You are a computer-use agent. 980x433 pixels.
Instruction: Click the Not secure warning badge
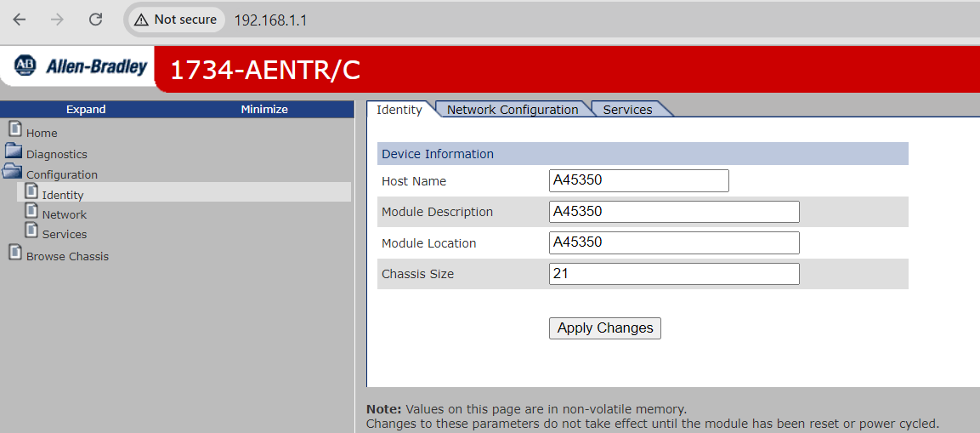coord(176,20)
